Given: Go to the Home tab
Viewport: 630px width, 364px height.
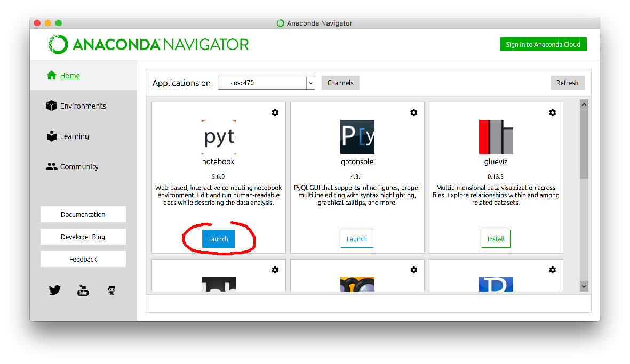Looking at the screenshot, I should click(x=83, y=76).
